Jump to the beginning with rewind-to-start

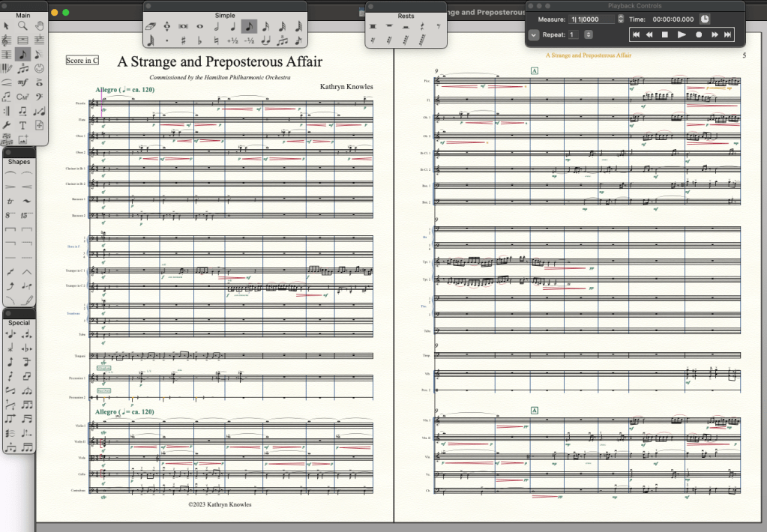click(x=636, y=34)
